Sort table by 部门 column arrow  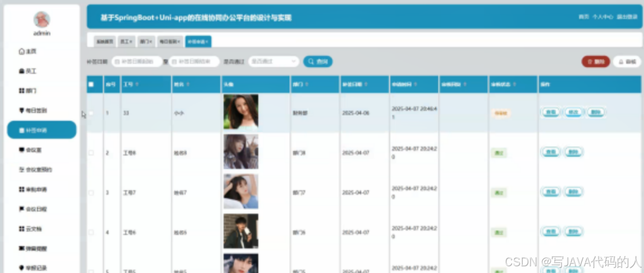[306, 84]
